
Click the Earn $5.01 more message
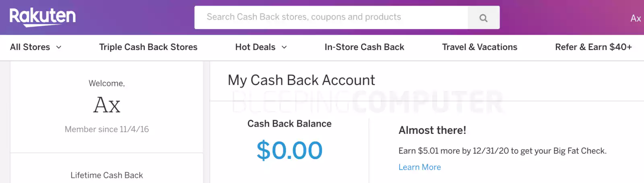[x=502, y=151]
